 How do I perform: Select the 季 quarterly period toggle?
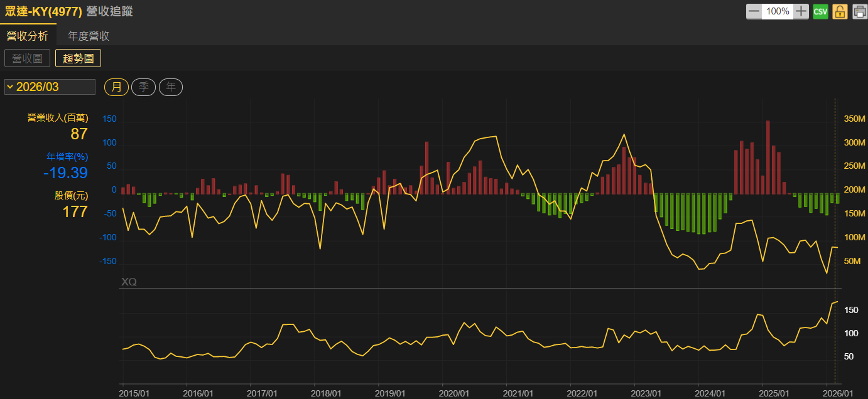(144, 87)
